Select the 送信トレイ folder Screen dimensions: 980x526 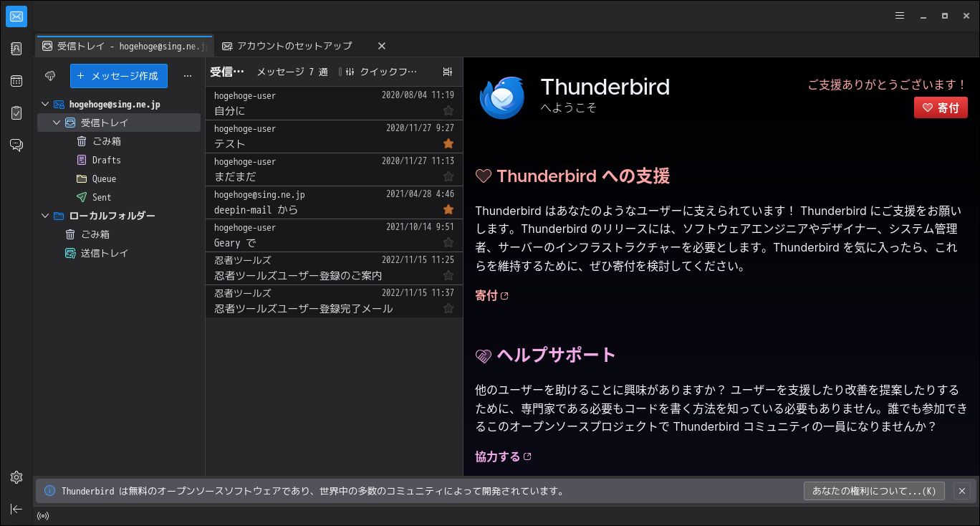pos(119,254)
